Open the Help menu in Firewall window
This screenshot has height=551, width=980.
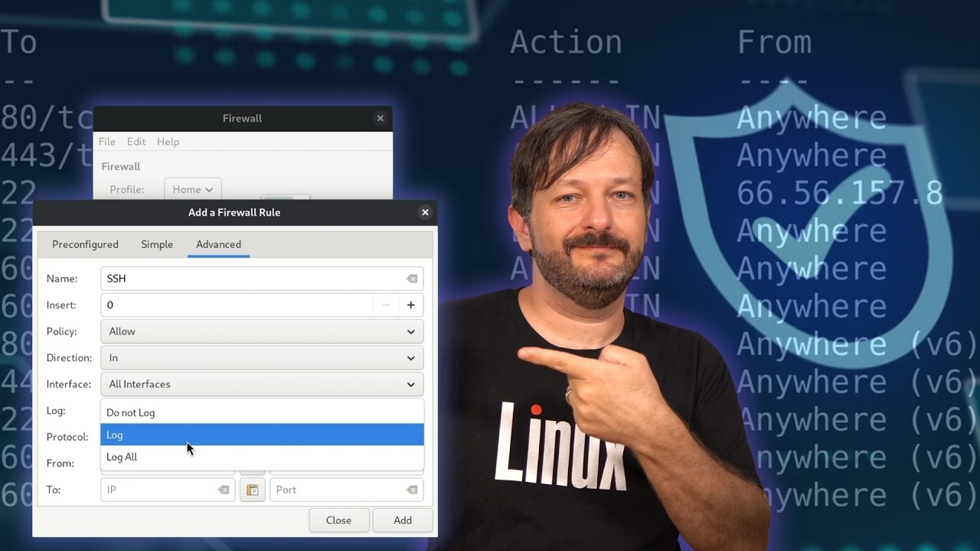tap(168, 142)
